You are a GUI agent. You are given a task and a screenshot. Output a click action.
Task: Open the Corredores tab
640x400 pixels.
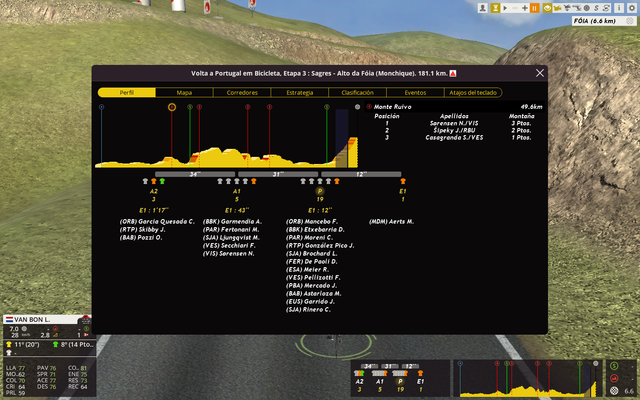(x=242, y=93)
